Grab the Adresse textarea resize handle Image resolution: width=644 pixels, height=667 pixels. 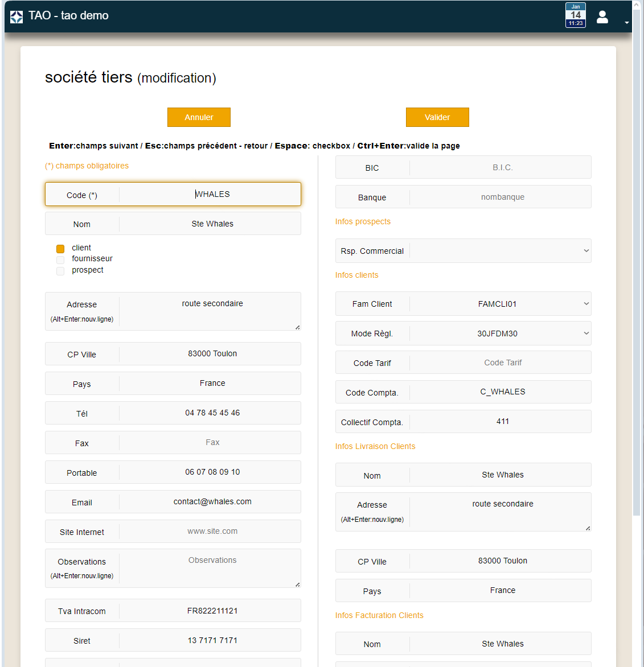[x=297, y=327]
